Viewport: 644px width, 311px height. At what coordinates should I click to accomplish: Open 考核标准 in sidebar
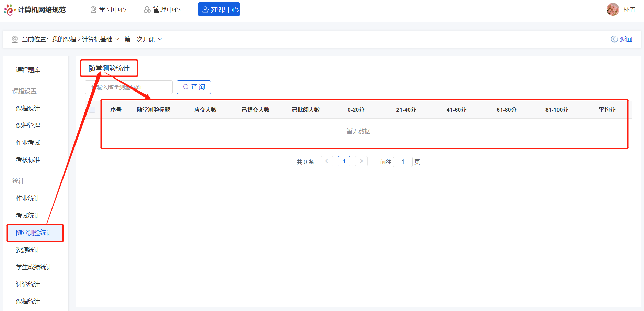[x=28, y=160]
